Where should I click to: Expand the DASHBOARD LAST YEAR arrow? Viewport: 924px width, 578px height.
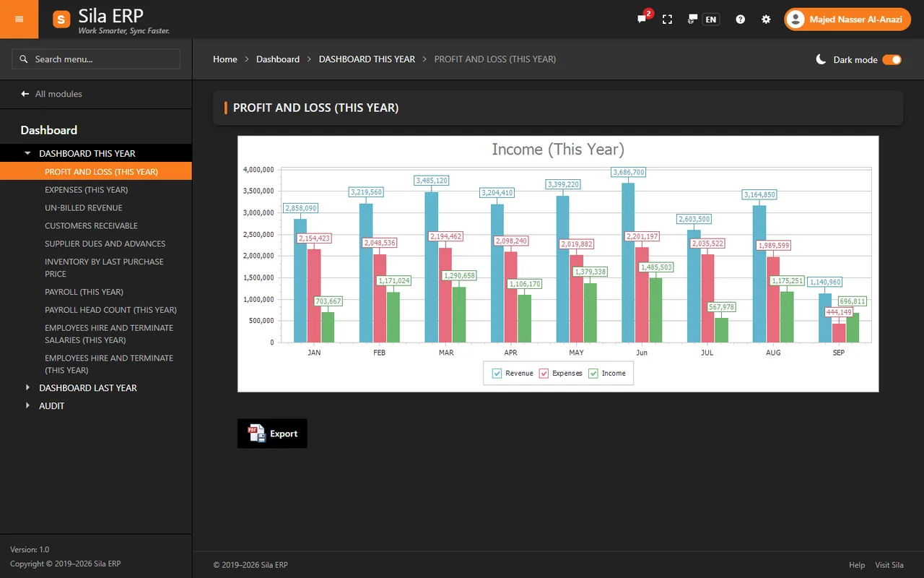point(27,388)
